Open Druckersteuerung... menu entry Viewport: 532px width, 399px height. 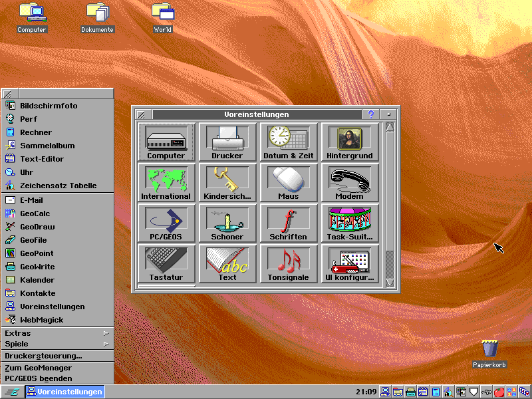(57, 356)
